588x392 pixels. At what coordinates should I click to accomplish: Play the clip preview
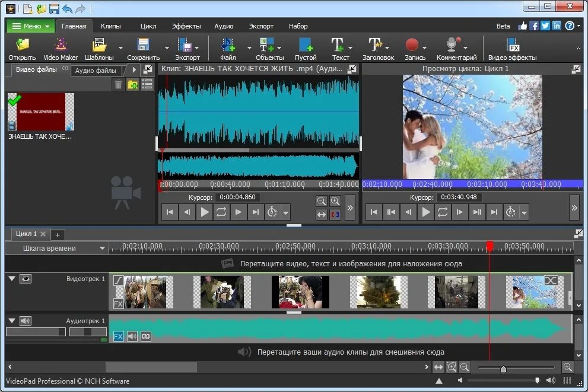coord(204,212)
